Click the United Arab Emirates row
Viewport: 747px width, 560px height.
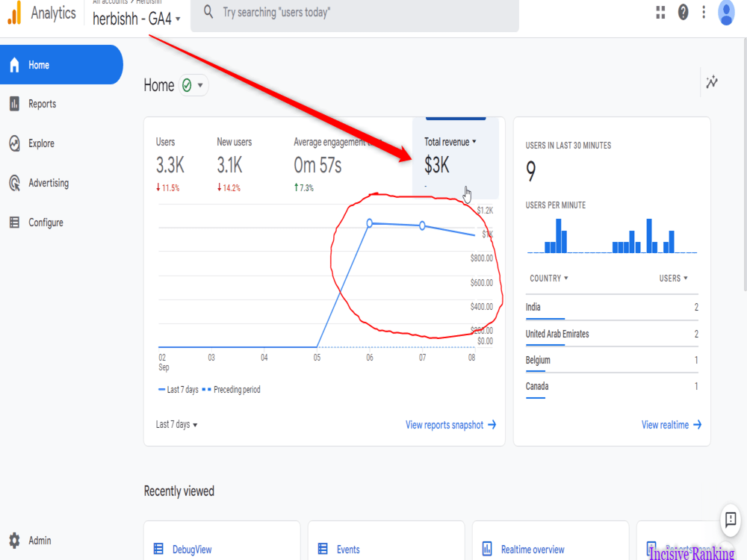(612, 335)
